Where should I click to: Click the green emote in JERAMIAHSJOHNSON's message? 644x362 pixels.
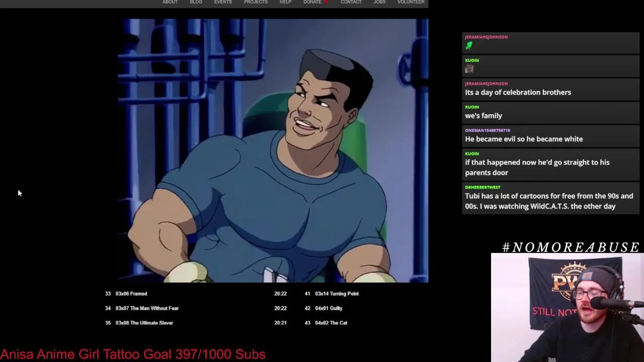pyautogui.click(x=469, y=45)
